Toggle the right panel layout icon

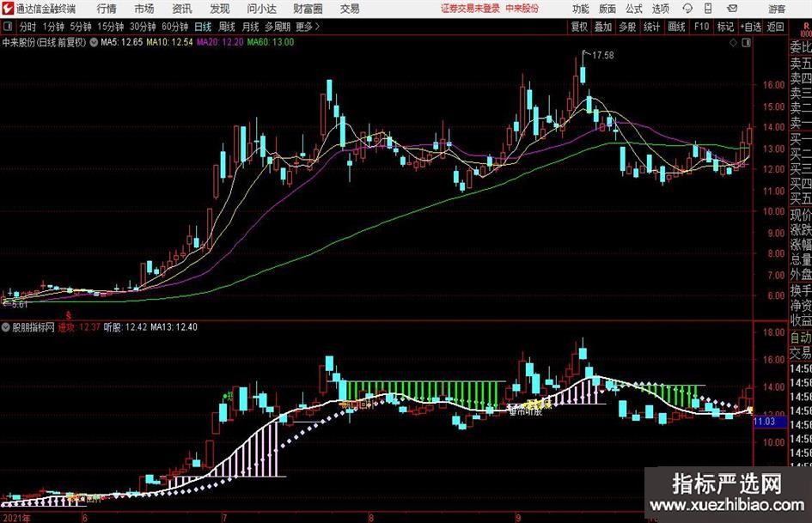pyautogui.click(x=746, y=43)
